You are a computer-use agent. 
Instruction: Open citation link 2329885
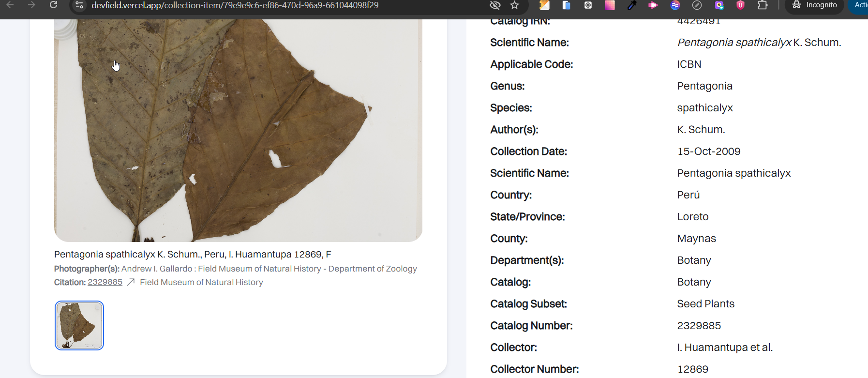pyautogui.click(x=105, y=282)
